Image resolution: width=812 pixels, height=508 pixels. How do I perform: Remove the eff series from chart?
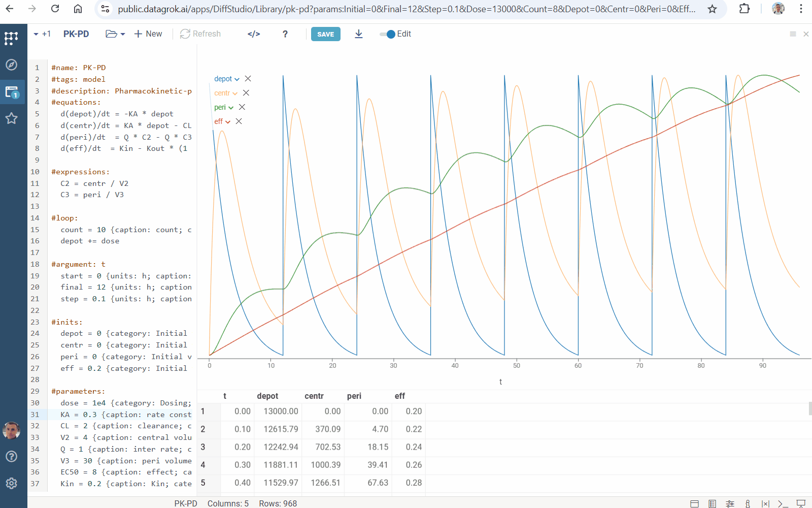click(239, 121)
